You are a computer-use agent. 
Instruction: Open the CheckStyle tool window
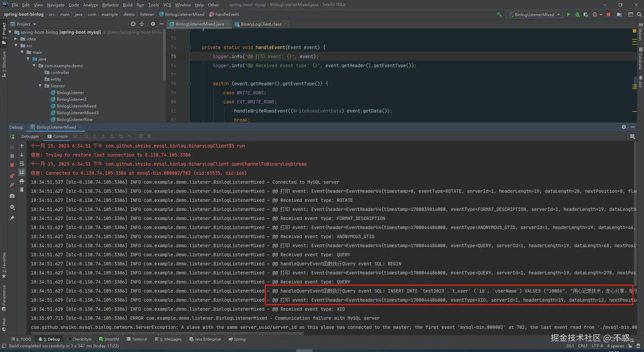[x=79, y=339]
